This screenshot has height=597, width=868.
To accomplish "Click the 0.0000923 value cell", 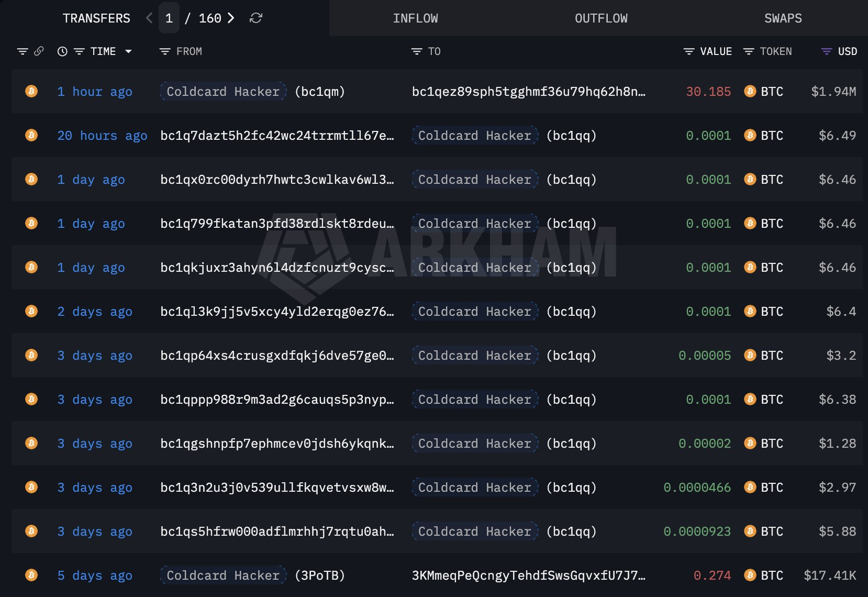I will click(697, 532).
